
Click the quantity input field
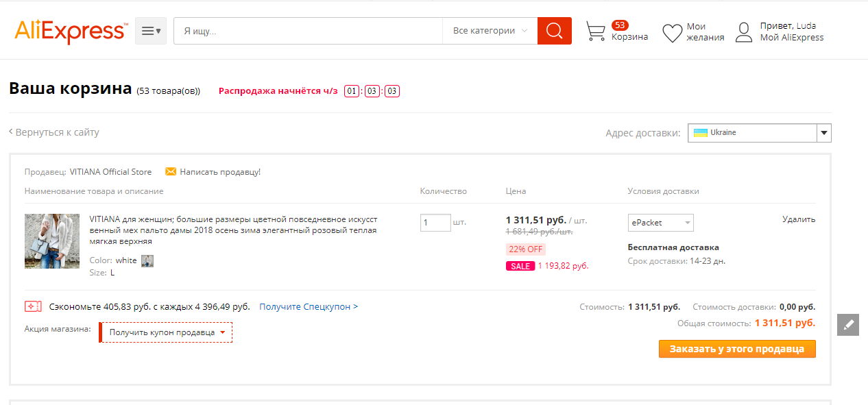pyautogui.click(x=435, y=223)
